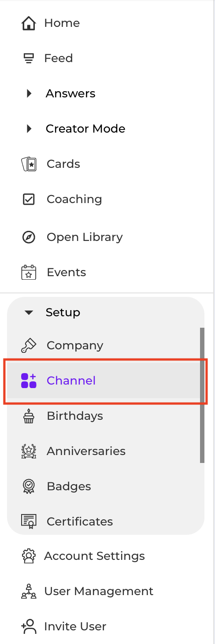Select the Coaching checkmark icon
The image size is (215, 644).
[x=29, y=199]
